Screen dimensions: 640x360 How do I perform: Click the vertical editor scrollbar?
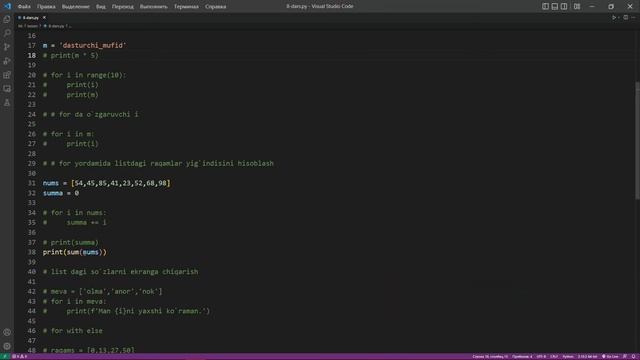tap(637, 141)
